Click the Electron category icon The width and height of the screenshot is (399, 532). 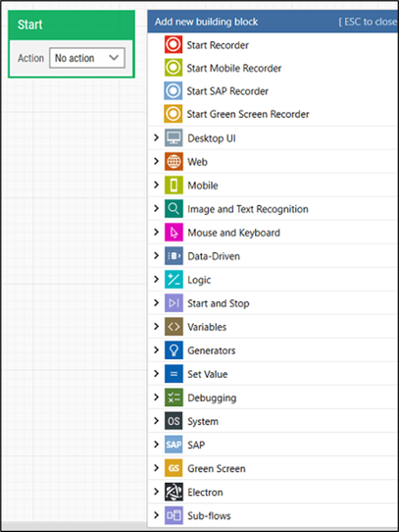(174, 492)
